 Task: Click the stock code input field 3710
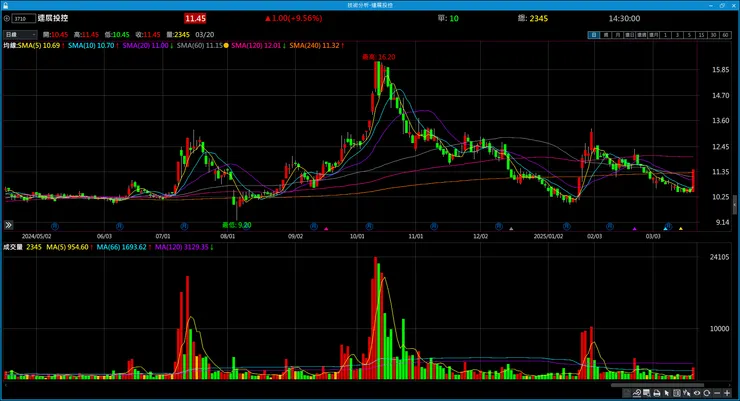[24, 18]
